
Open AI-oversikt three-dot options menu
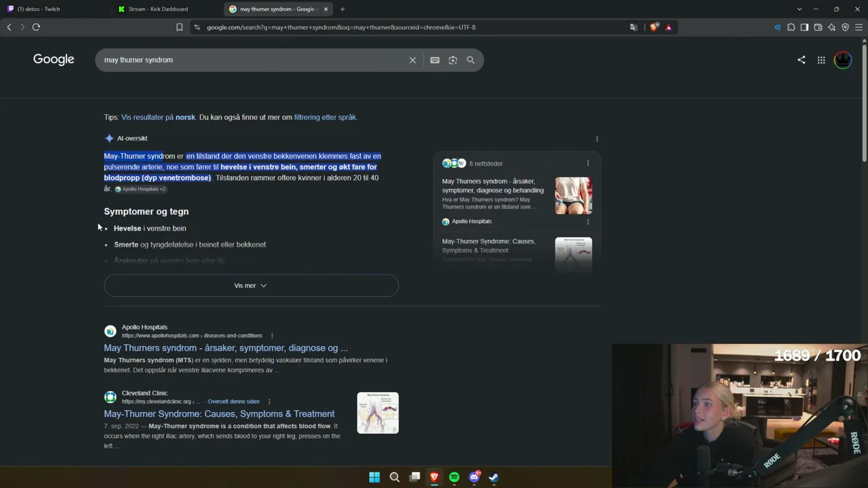597,138
